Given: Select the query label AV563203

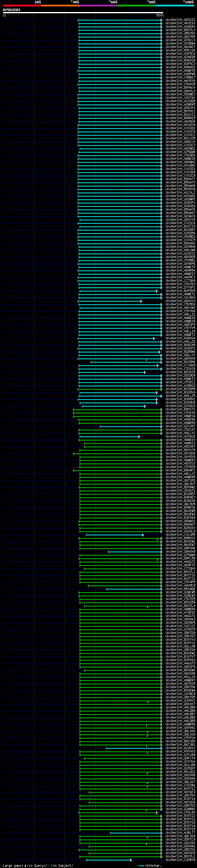Looking at the screenshot, I should click(x=11, y=10).
